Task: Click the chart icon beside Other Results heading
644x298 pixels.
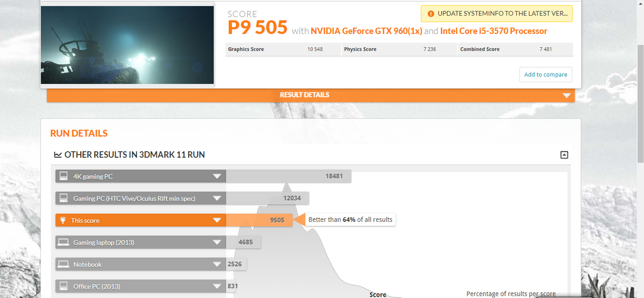Action: click(58, 155)
